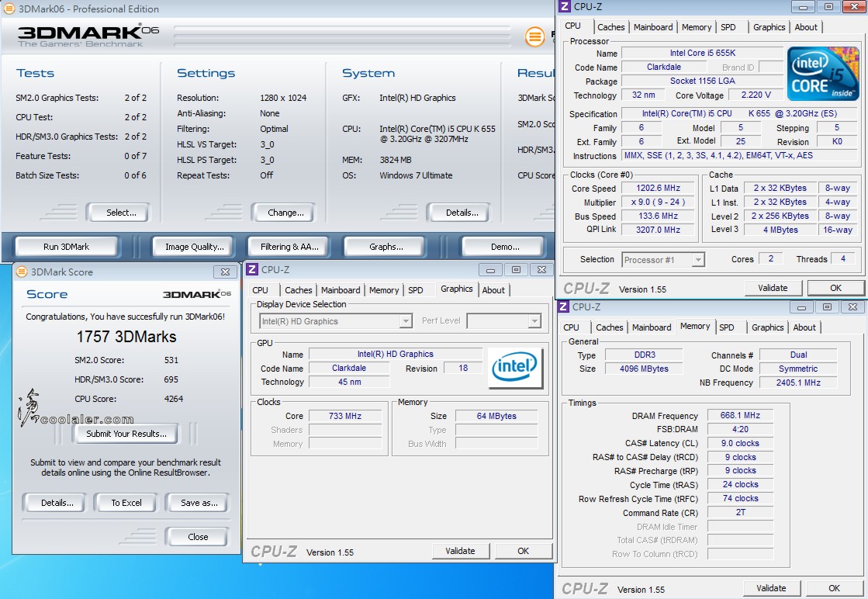868x599 pixels.
Task: Select About tab in Graphics CPU-Z window
Action: click(x=493, y=290)
